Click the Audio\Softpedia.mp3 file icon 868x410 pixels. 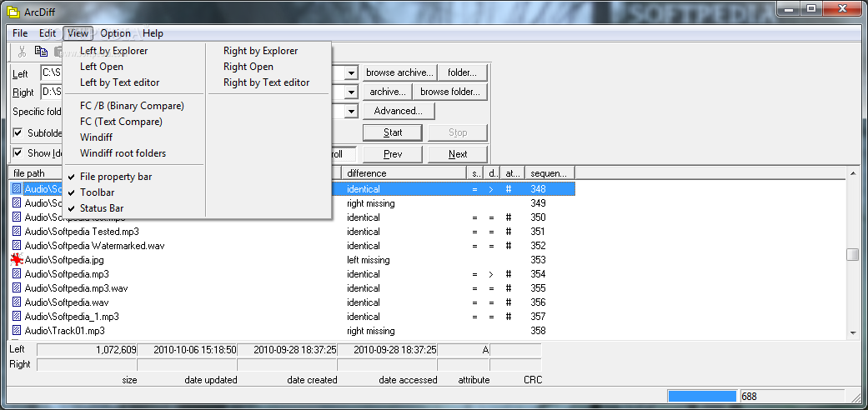point(17,274)
